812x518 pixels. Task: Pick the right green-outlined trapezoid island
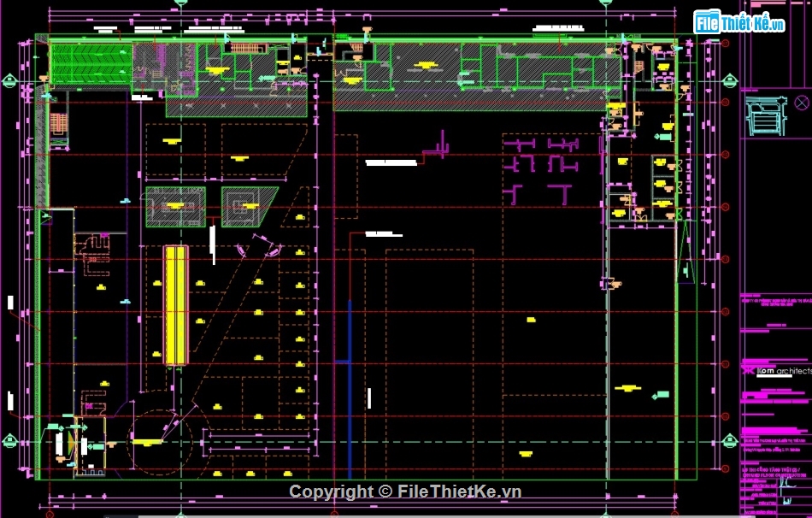click(x=246, y=206)
